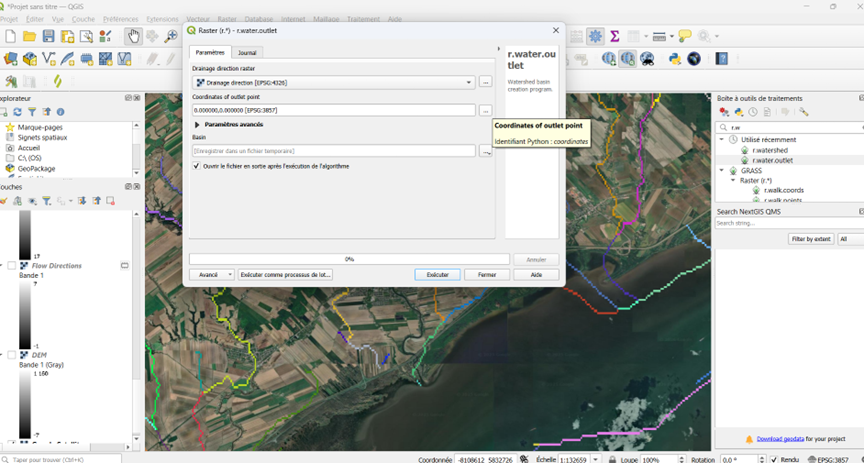Click the algorithm progress bar
The height and width of the screenshot is (463, 864).
coord(349,259)
